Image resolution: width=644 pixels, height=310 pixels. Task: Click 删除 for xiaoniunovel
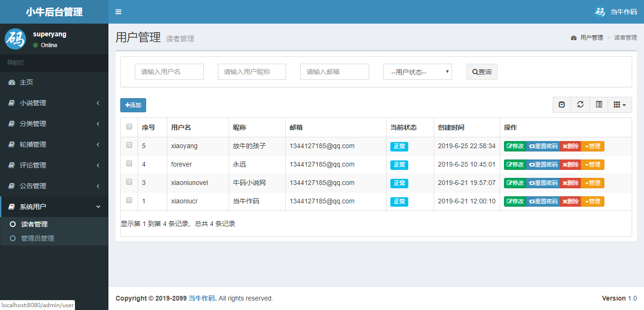click(570, 183)
